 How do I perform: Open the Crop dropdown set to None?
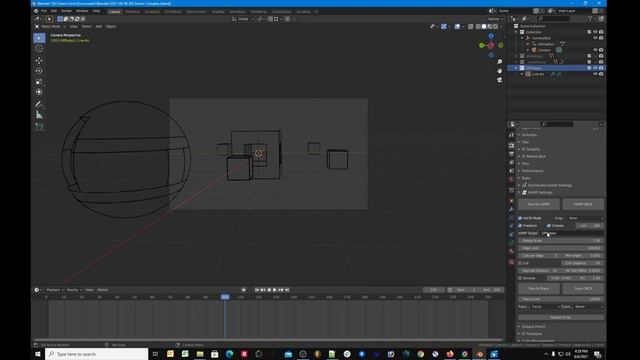tap(585, 218)
